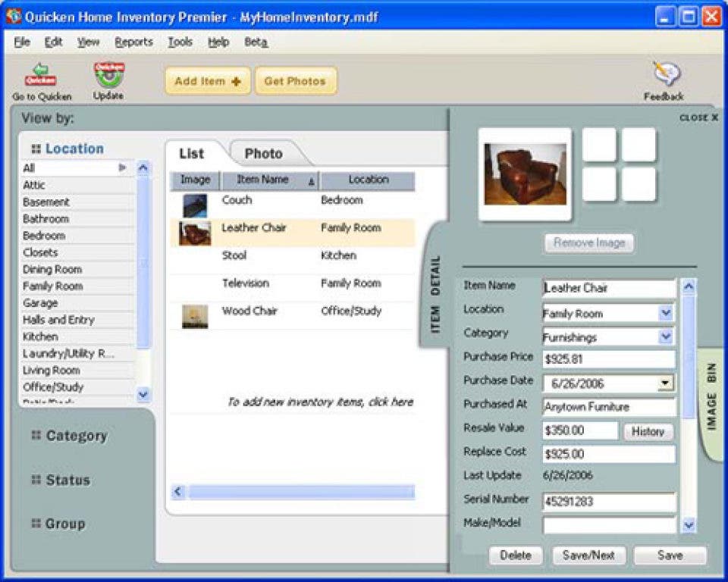Click the sort arrow in Item Name header
The image size is (728, 582).
(x=312, y=182)
